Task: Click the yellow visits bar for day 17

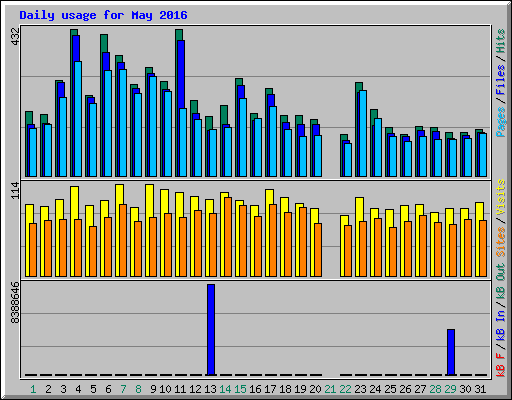Action: coord(268,233)
